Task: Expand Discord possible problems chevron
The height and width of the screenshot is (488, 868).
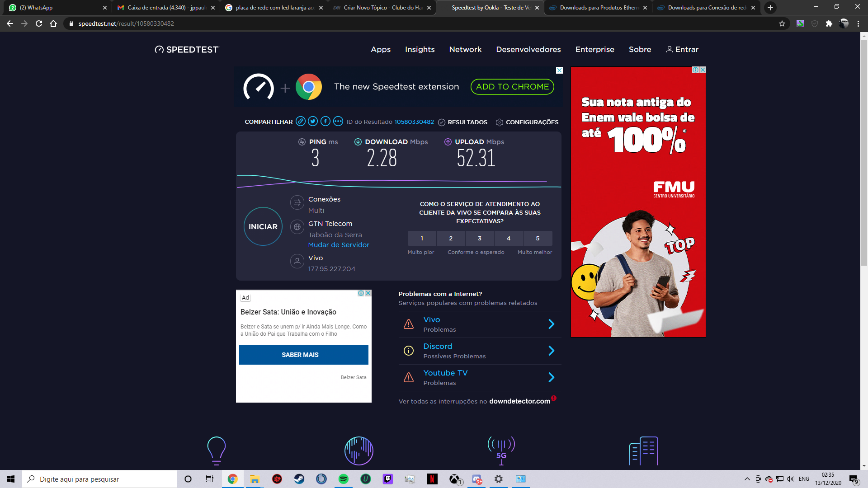Action: (551, 351)
